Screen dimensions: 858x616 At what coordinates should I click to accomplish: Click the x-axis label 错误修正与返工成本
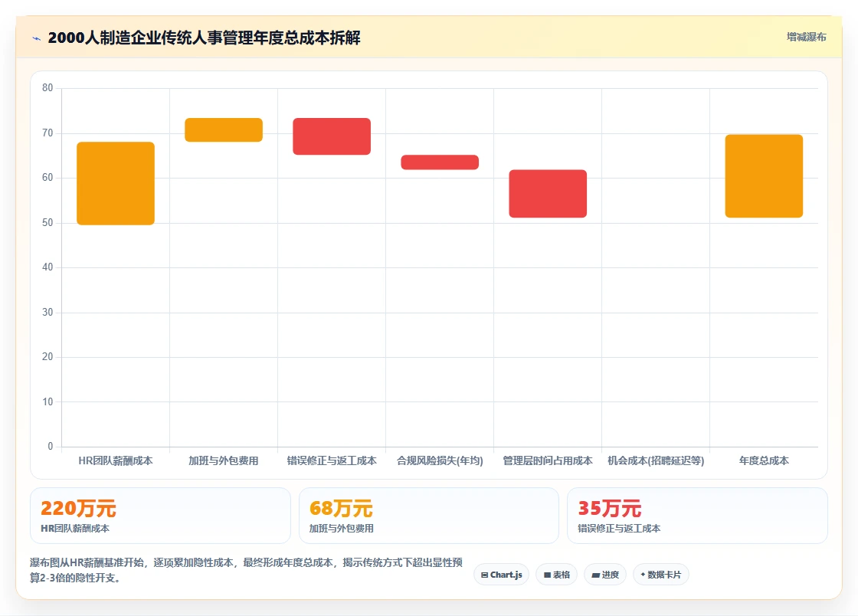click(x=332, y=460)
